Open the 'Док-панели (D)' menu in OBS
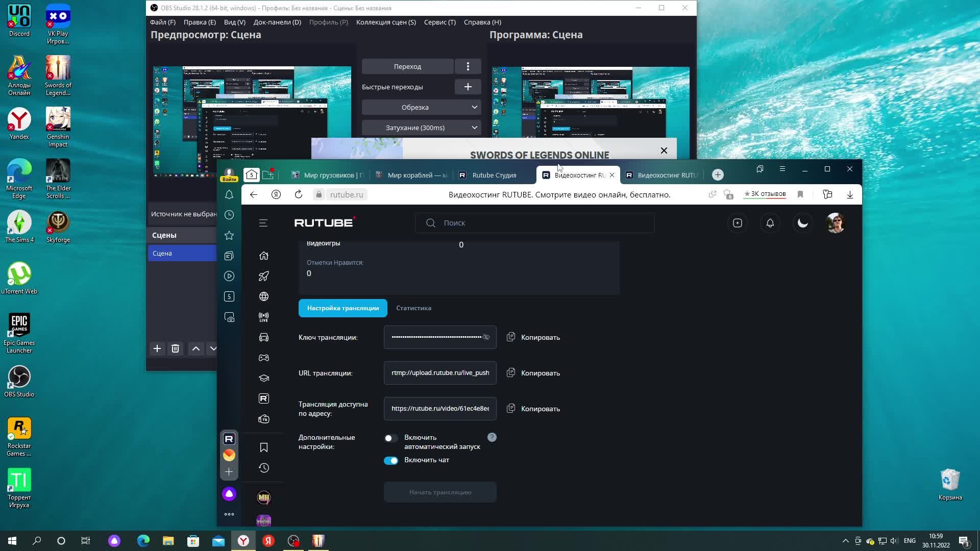Viewport: 980px width, 551px height. (277, 22)
